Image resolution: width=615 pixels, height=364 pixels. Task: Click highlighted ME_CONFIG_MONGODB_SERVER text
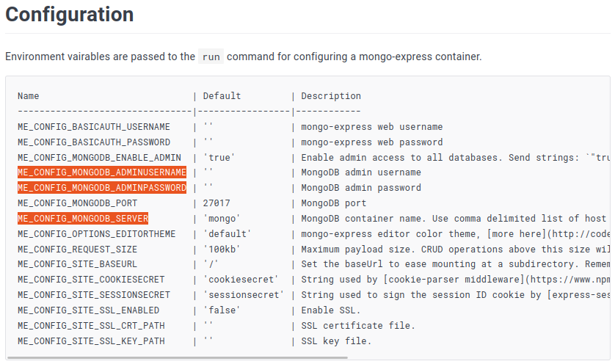tap(83, 219)
